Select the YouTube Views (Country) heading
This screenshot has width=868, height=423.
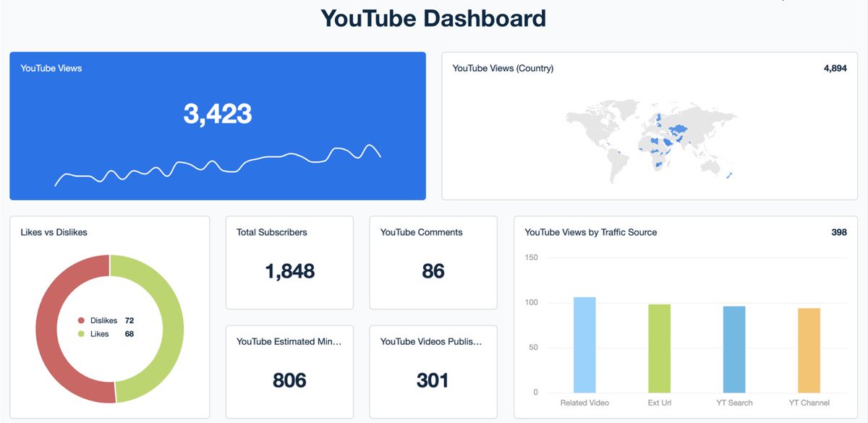[503, 69]
